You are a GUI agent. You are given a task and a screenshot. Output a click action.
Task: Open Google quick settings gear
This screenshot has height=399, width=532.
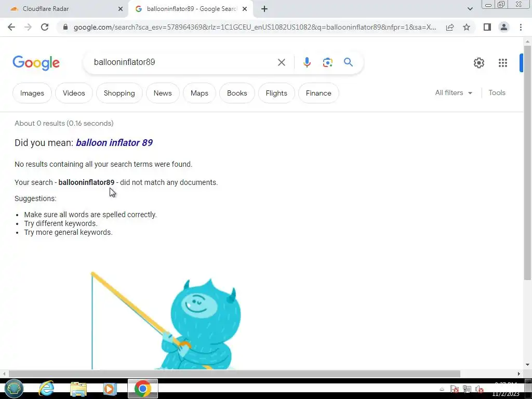click(478, 63)
